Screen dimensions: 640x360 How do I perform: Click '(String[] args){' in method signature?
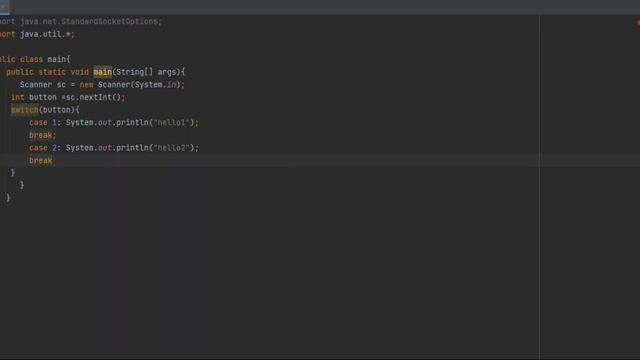point(149,72)
